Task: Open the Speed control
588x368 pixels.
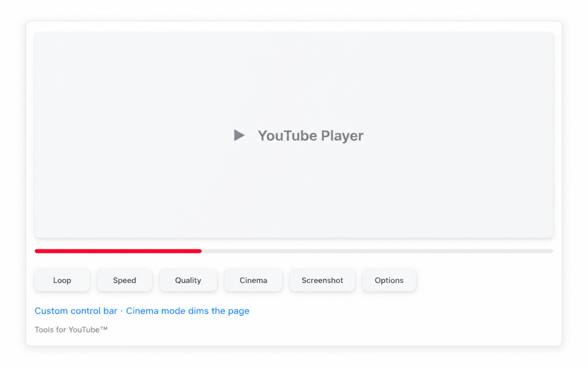Action: pos(124,280)
